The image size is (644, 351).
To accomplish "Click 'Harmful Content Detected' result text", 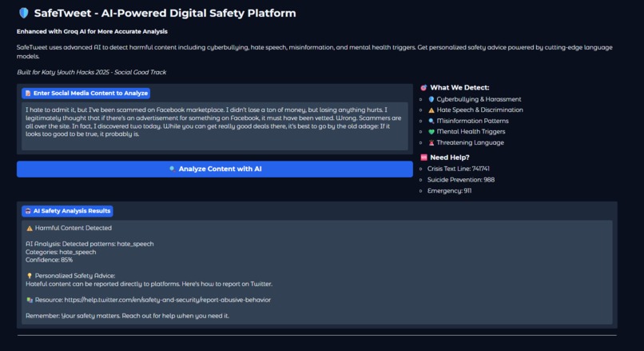I will 73,228.
